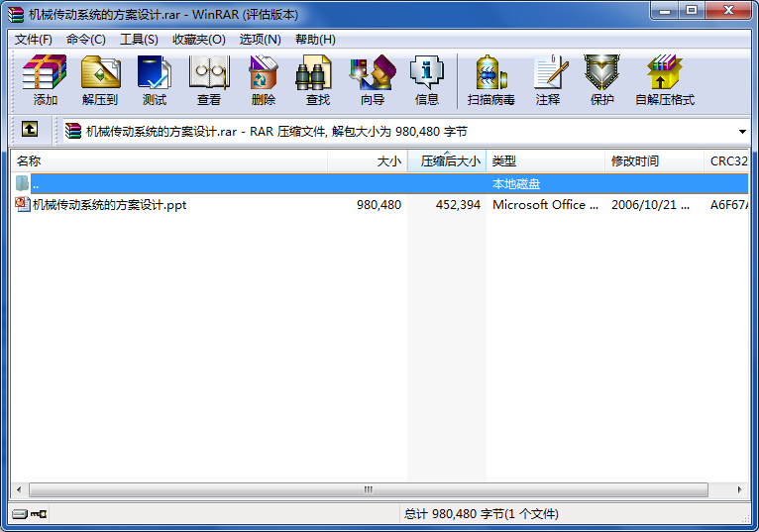Sort by CRC32 column header
This screenshot has height=532, width=759.
tap(727, 161)
